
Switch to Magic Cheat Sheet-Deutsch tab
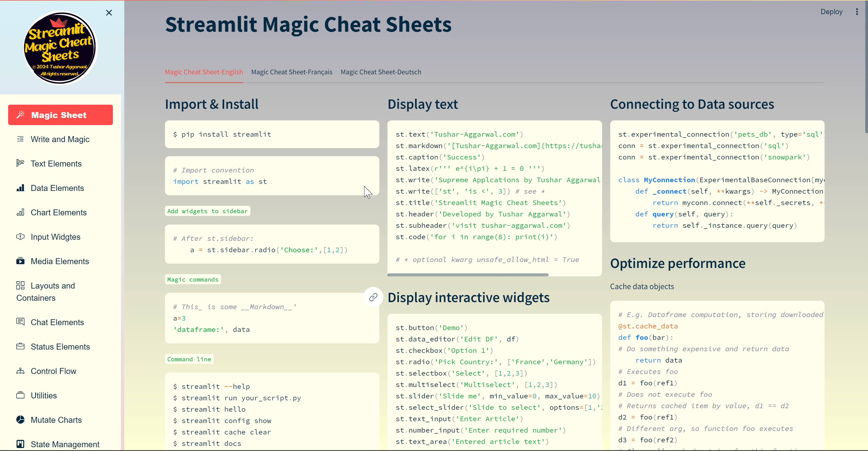point(381,72)
